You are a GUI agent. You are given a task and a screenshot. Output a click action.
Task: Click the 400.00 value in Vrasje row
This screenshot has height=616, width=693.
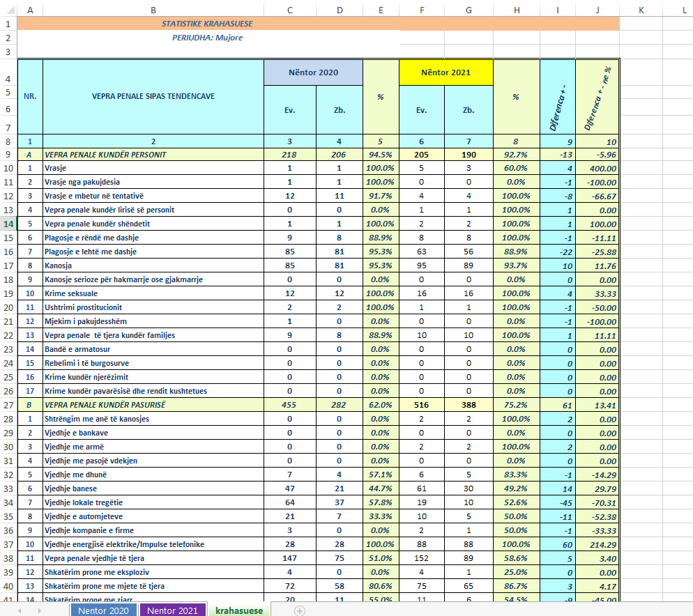point(597,168)
